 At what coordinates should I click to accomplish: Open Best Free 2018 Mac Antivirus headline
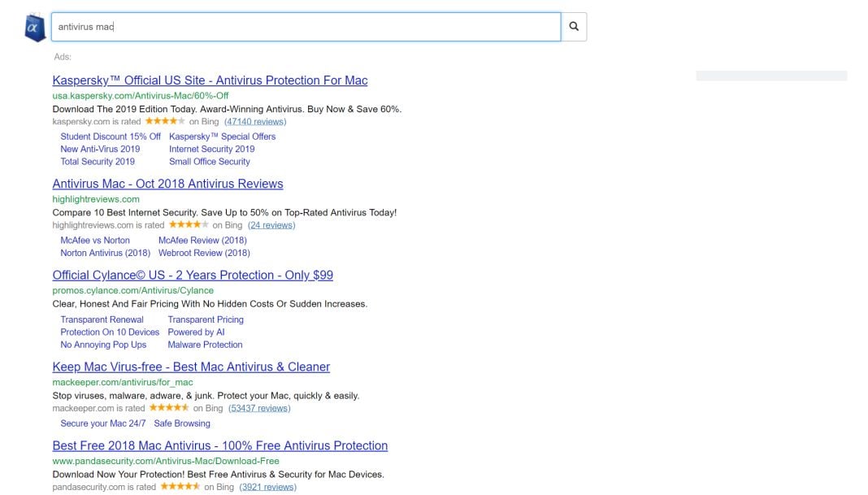tap(220, 445)
